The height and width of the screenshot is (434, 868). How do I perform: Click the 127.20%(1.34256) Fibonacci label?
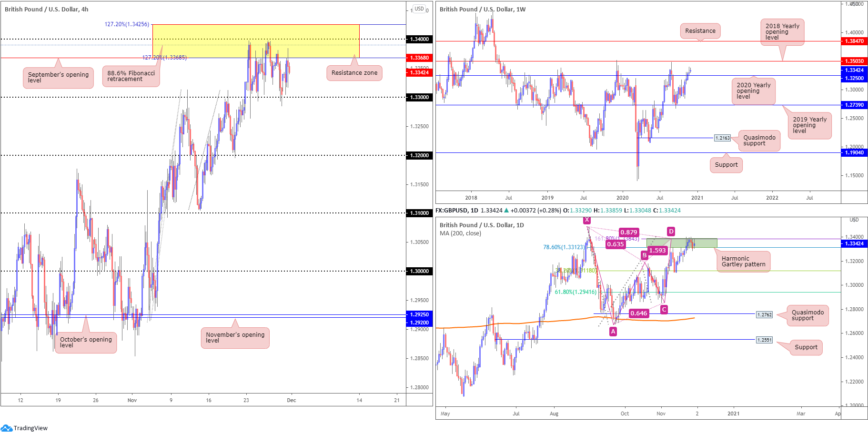(x=127, y=24)
